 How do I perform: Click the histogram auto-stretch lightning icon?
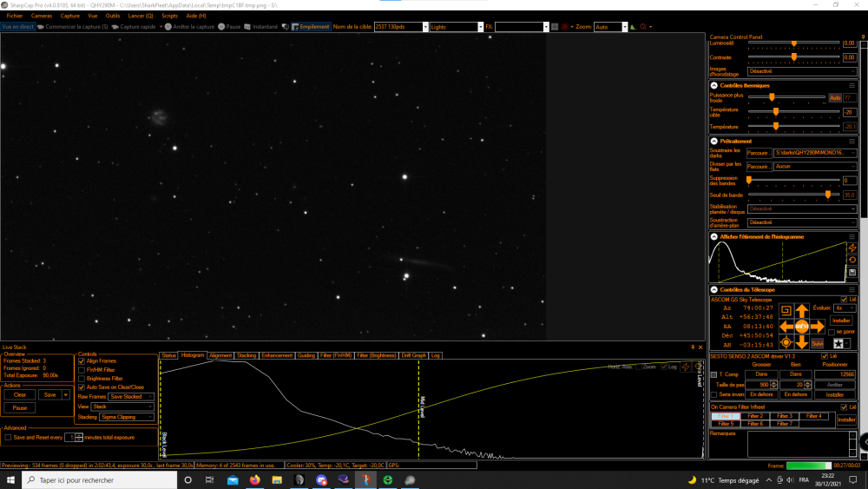click(x=852, y=248)
